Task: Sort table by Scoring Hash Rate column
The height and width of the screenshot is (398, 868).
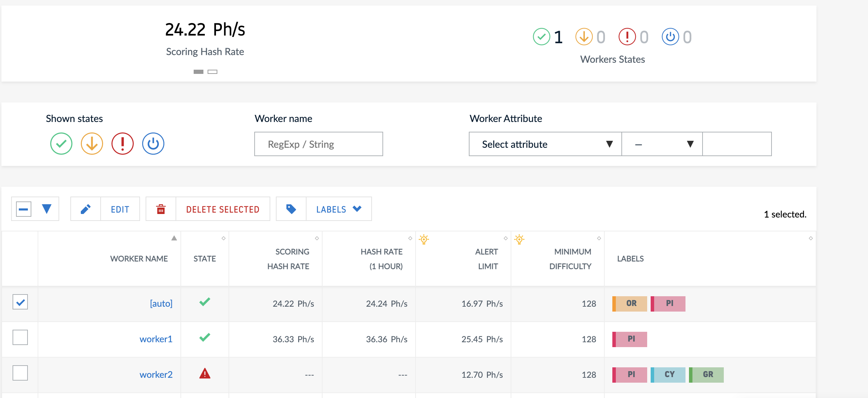Action: [288, 259]
